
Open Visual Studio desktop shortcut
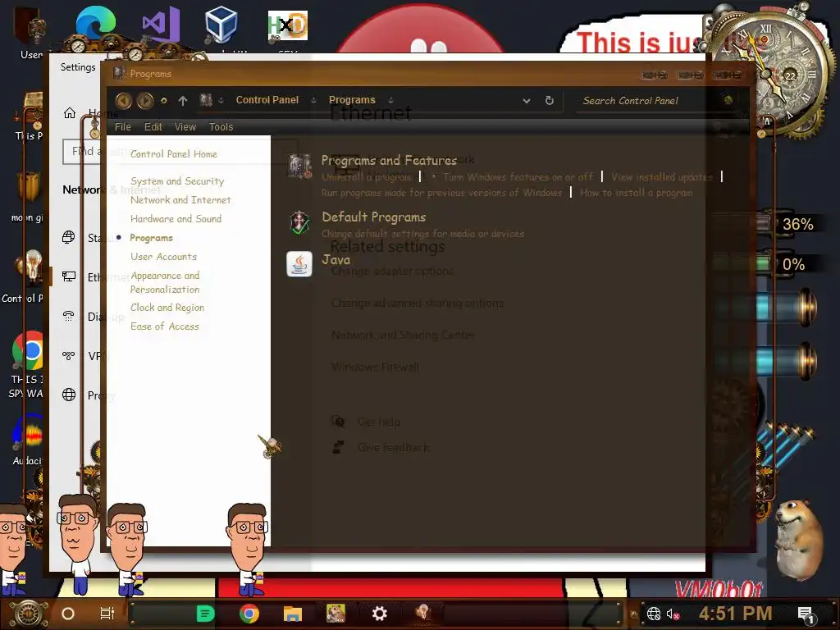coord(161,24)
